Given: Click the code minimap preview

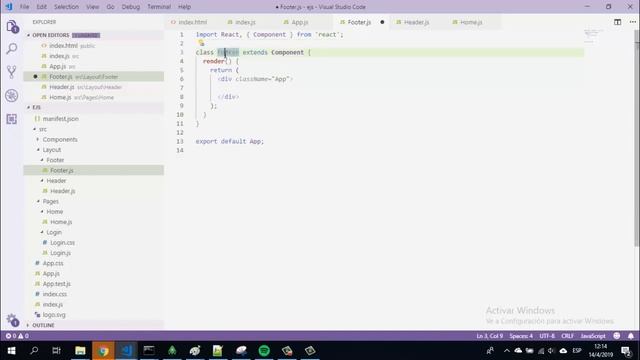Looking at the screenshot, I should coord(593,36).
